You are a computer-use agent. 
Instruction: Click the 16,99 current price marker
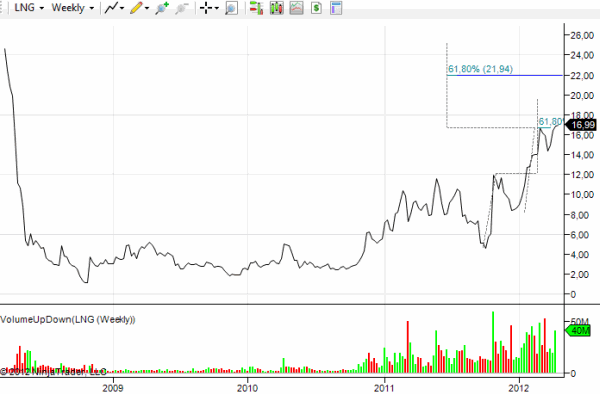(x=581, y=125)
